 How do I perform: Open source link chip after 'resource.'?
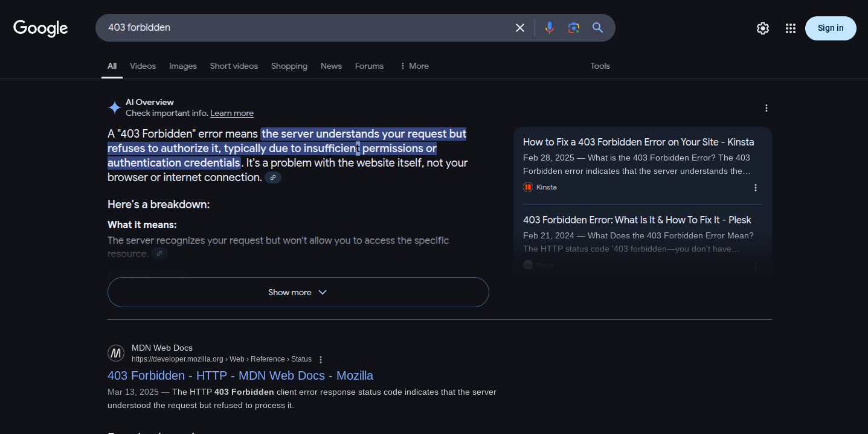pos(159,254)
